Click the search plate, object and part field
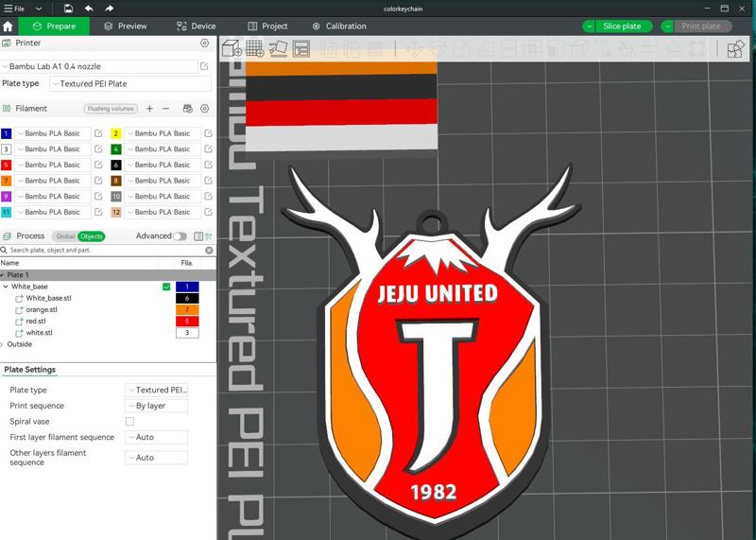This screenshot has width=756, height=540. (102, 250)
